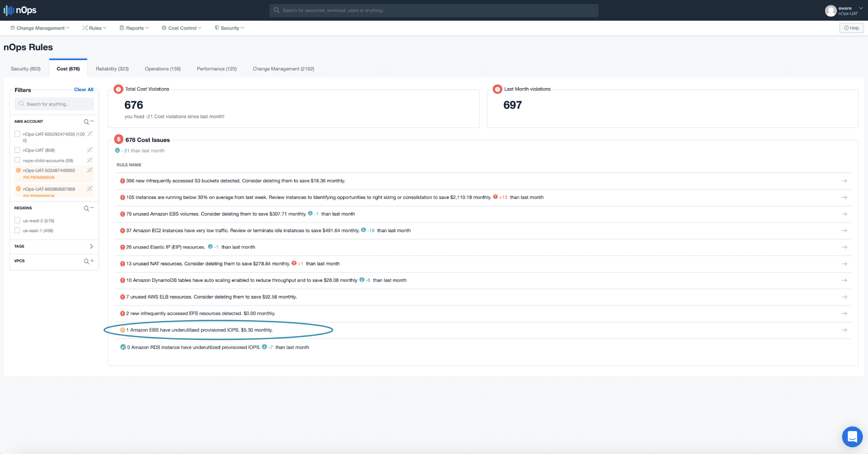Check the nops-child-accounts (59) filter
This screenshot has width=868, height=454.
click(17, 161)
